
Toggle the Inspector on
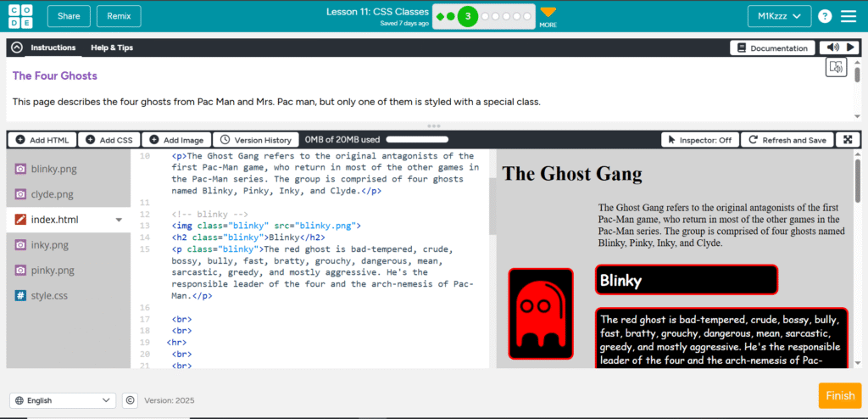point(699,140)
